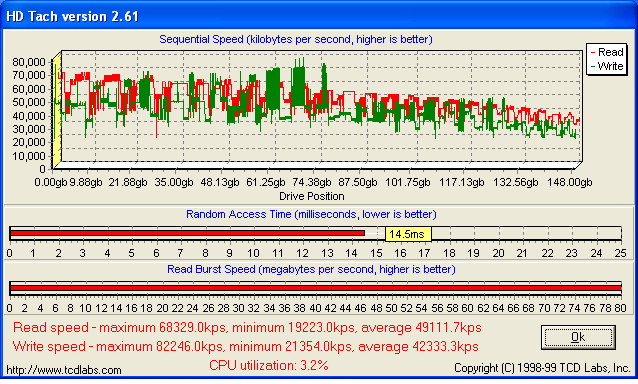
Task: Click the 101.75gb drive position label
Action: pyautogui.click(x=408, y=182)
